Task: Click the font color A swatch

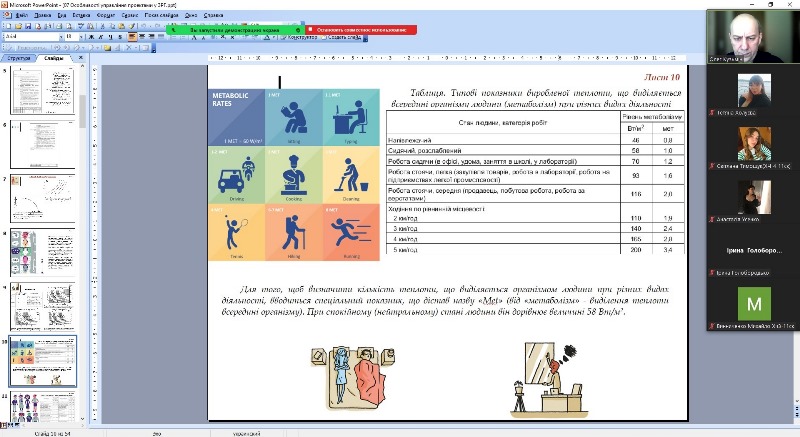Action: point(267,37)
